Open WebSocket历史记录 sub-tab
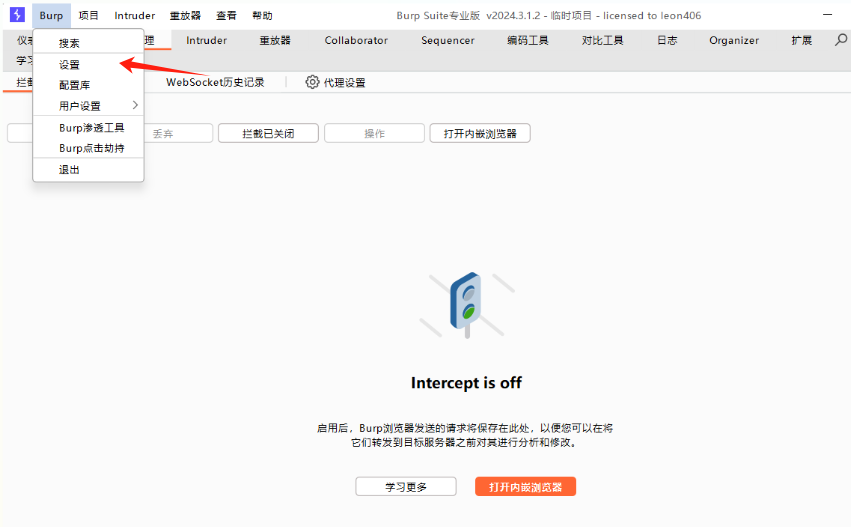The height and width of the screenshot is (527, 851). click(215, 82)
